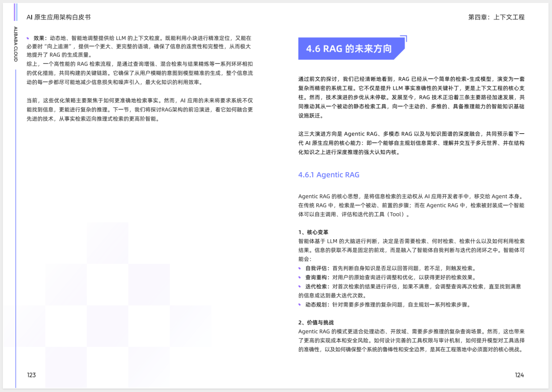Image resolution: width=552 pixels, height=392 pixels.
Task: Click the header title "AI 原生应用架构白皮书"
Action: (x=58, y=17)
